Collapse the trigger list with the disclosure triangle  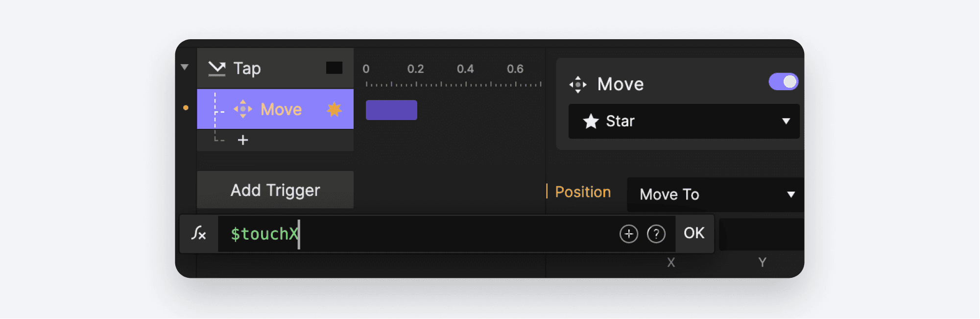coord(185,67)
